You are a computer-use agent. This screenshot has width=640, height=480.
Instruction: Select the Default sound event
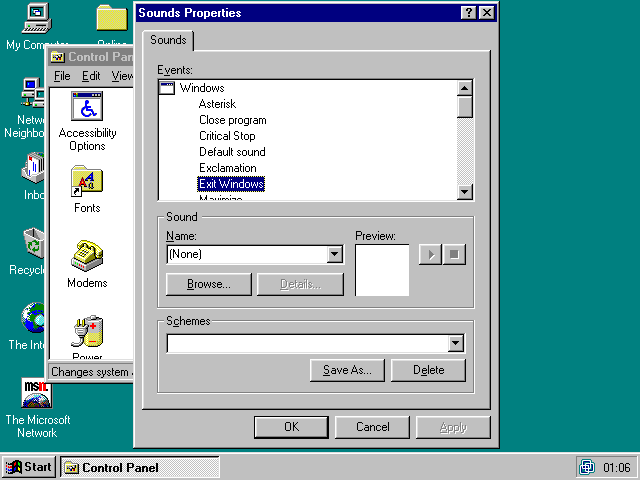click(232, 152)
